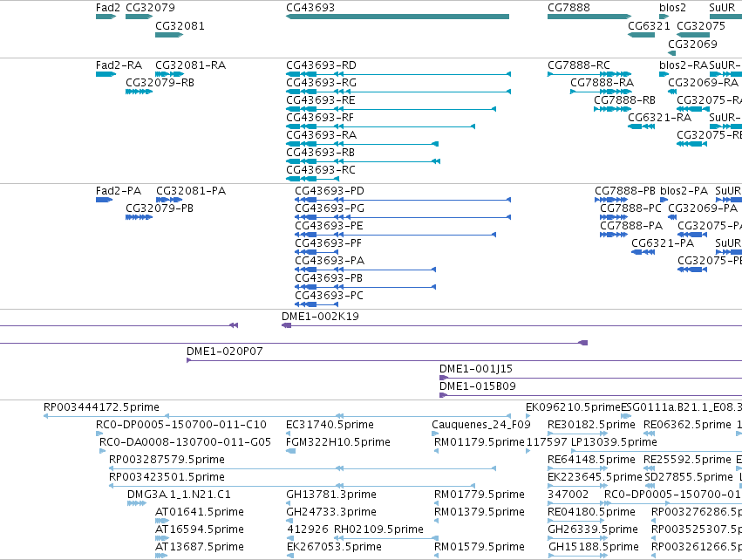Viewport: 742px width, 560px height.
Task: Select EST RE30182.5prime
Action: (591, 425)
